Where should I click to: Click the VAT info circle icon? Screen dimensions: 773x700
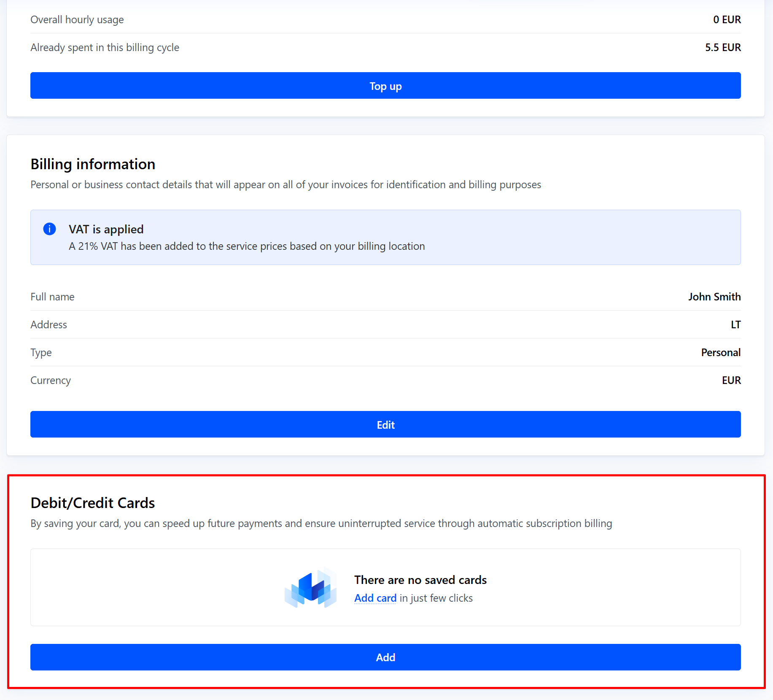[49, 229]
